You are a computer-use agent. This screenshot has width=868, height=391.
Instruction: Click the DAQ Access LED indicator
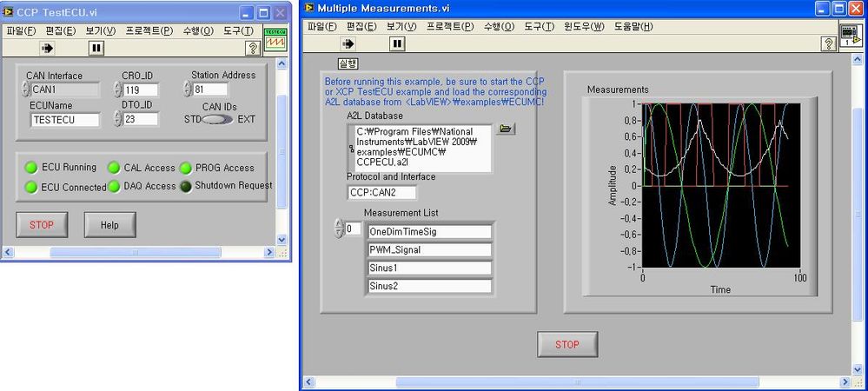pos(114,187)
